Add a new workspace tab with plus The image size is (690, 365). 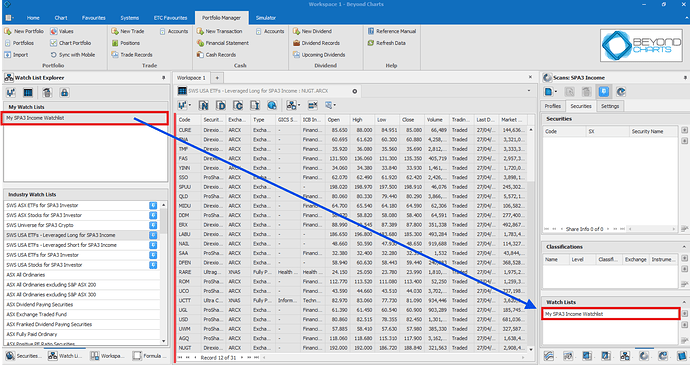[x=217, y=77]
